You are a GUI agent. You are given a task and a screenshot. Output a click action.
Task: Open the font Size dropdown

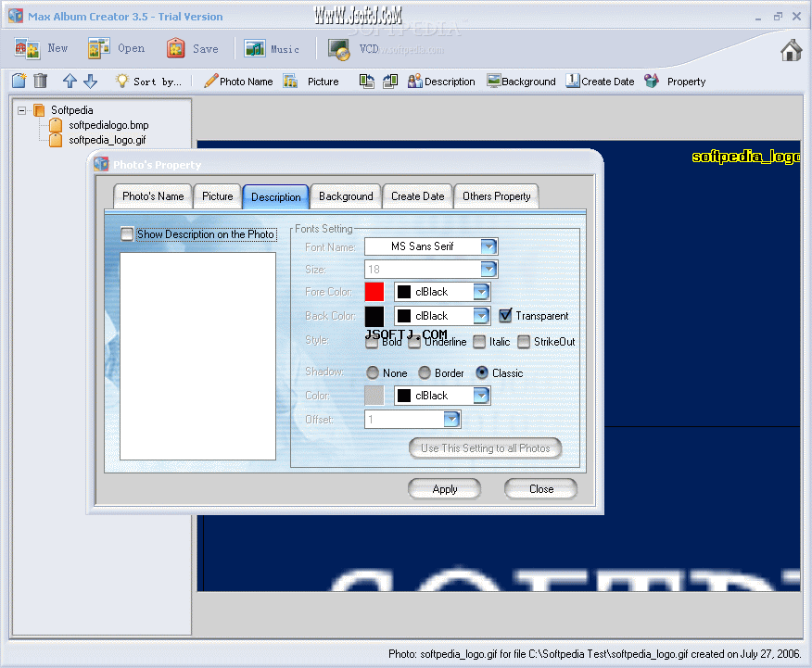[488, 269]
